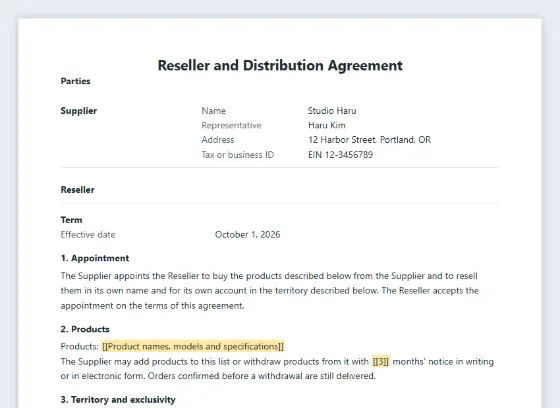Click the EIN 12-3456789 value

point(341,155)
